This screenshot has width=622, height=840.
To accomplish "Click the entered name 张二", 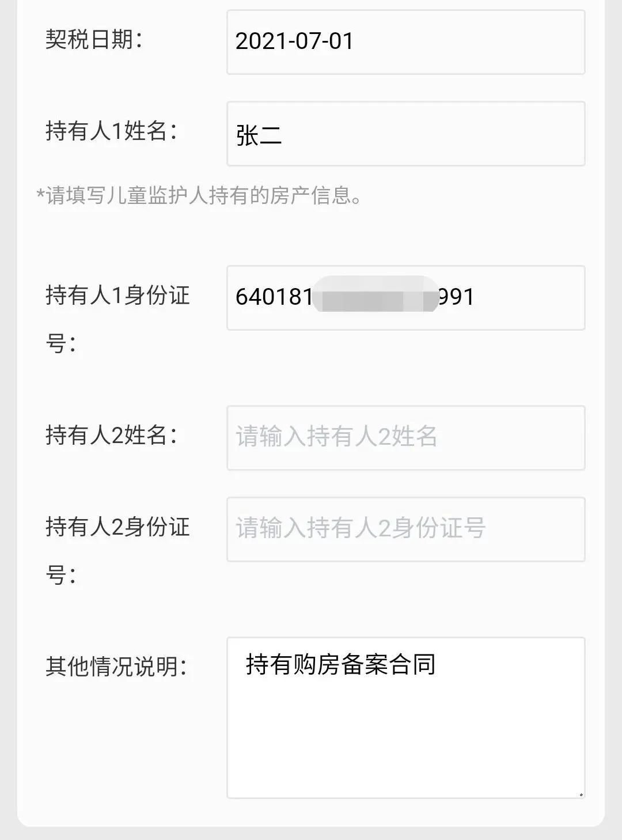I will [x=259, y=136].
